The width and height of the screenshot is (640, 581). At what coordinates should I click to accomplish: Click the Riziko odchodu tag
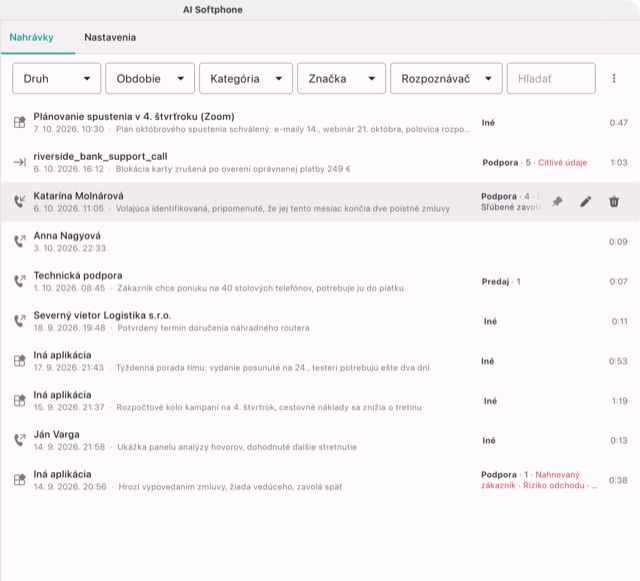click(554, 485)
